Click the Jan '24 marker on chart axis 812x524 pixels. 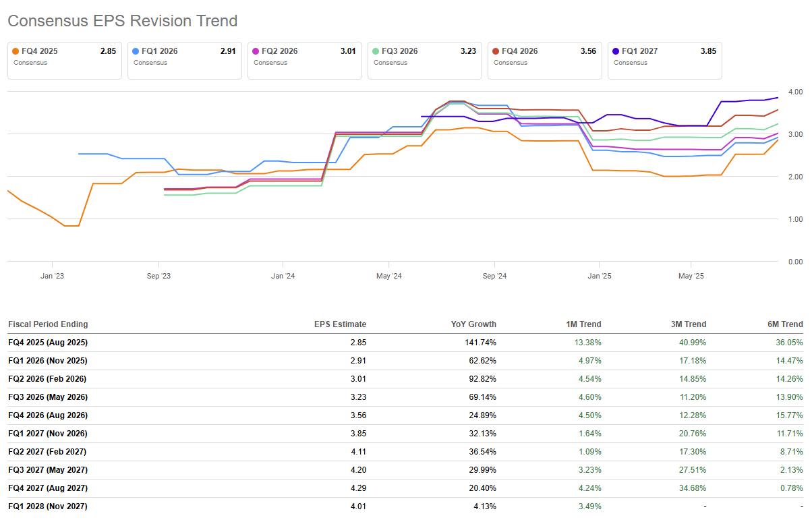click(283, 276)
